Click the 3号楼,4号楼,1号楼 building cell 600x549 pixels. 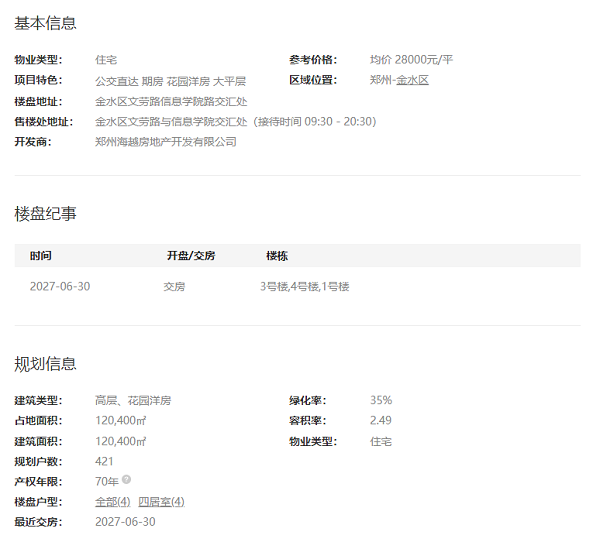click(304, 287)
